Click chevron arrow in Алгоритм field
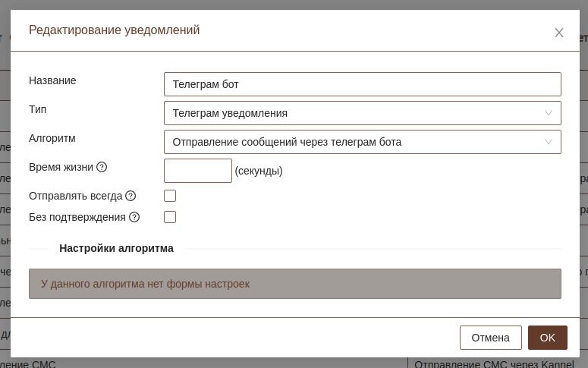The image size is (588, 368). pos(549,142)
